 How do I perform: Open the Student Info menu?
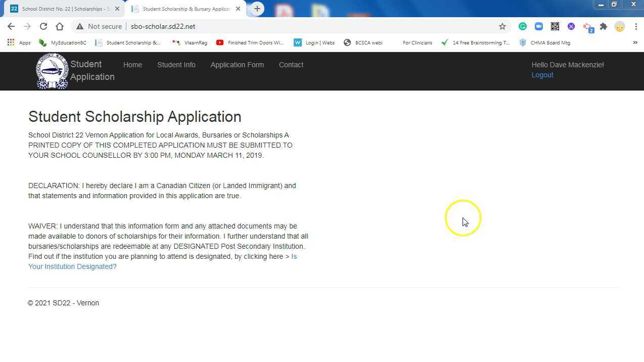pyautogui.click(x=176, y=65)
